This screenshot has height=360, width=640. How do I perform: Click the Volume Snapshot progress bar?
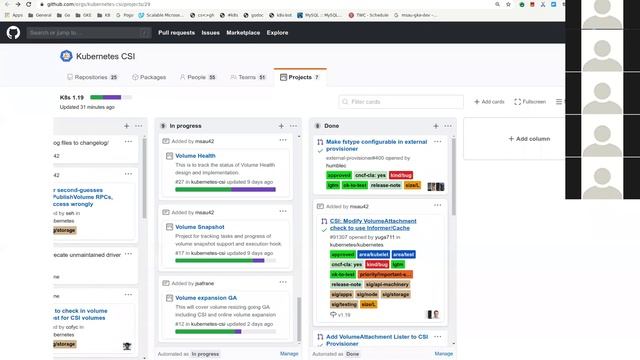[225, 260]
